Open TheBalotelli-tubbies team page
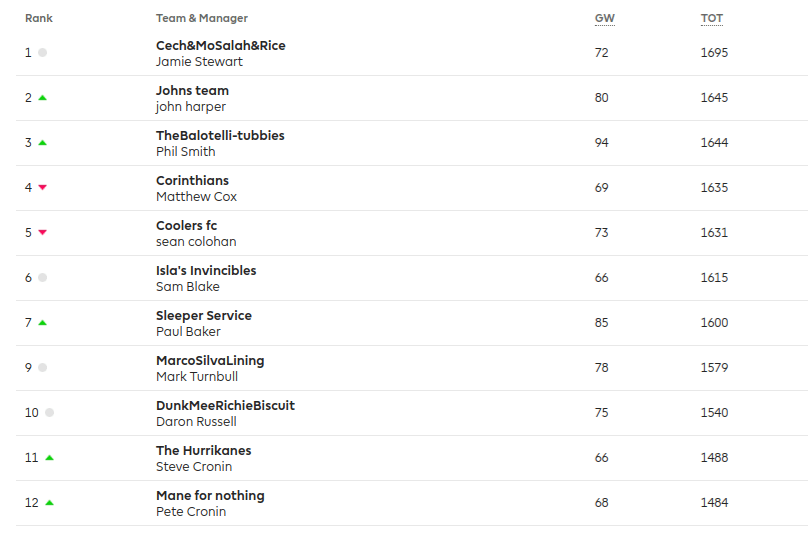808x546 pixels. point(220,136)
